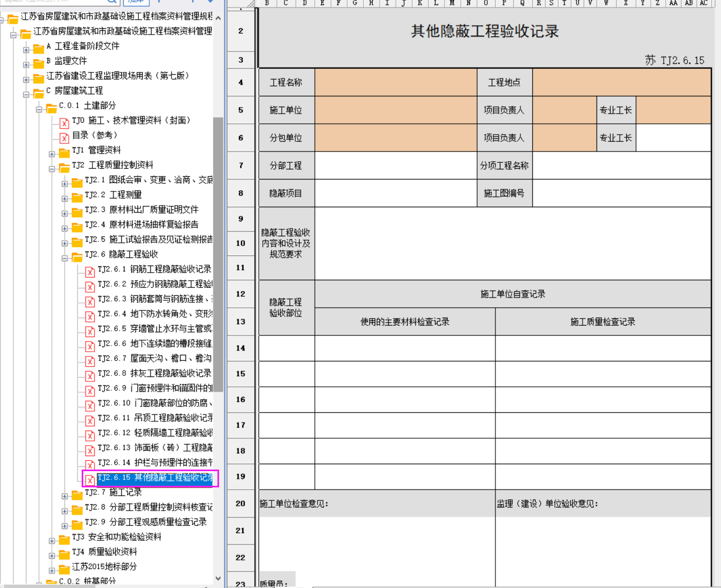721x588 pixels.
Task: Click the 工程名称 orange input cell
Action: pos(395,82)
